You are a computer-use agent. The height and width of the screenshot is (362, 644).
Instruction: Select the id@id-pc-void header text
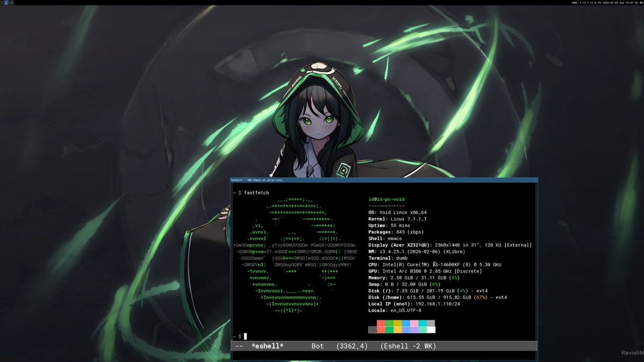pos(386,199)
